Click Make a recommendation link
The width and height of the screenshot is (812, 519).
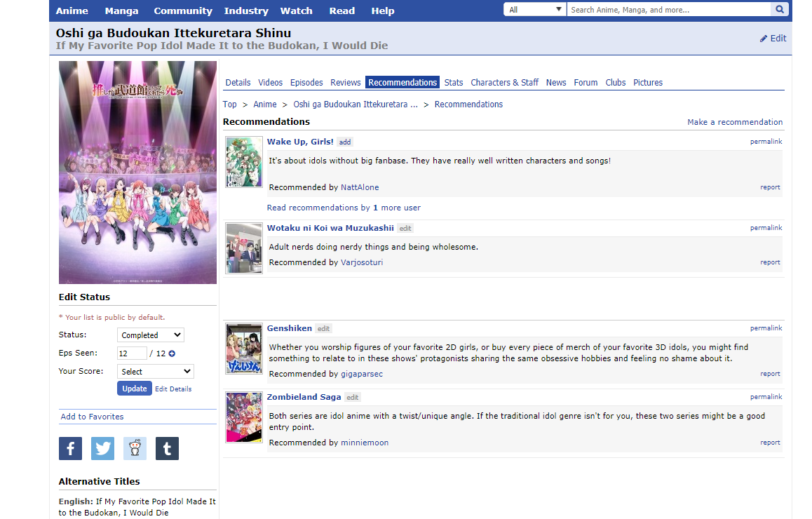734,122
